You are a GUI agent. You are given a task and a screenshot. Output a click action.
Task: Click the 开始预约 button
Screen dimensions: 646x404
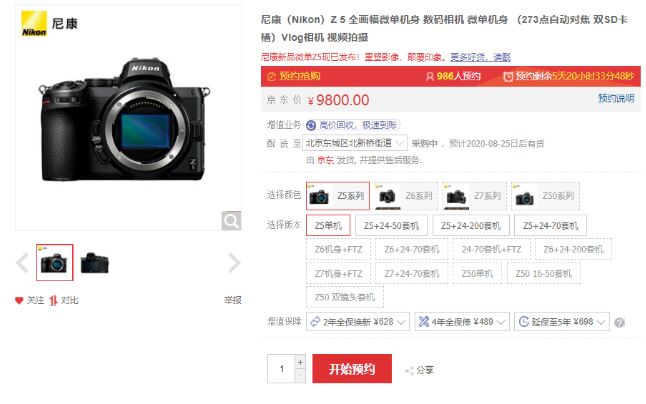pos(352,369)
